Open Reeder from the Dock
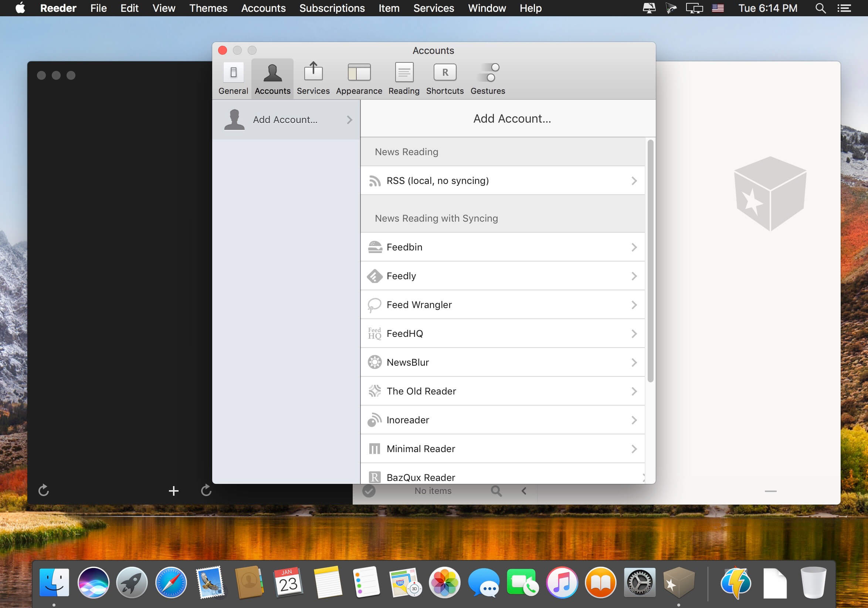The height and width of the screenshot is (608, 868). [x=679, y=582]
